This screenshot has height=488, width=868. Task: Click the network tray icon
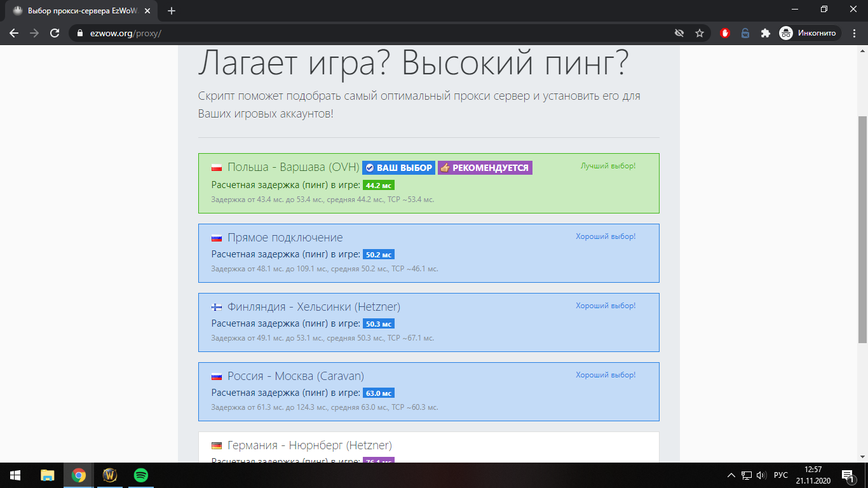[x=747, y=475]
